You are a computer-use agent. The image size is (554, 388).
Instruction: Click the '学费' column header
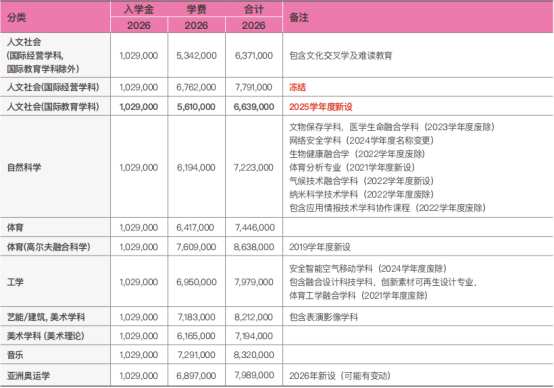click(196, 9)
